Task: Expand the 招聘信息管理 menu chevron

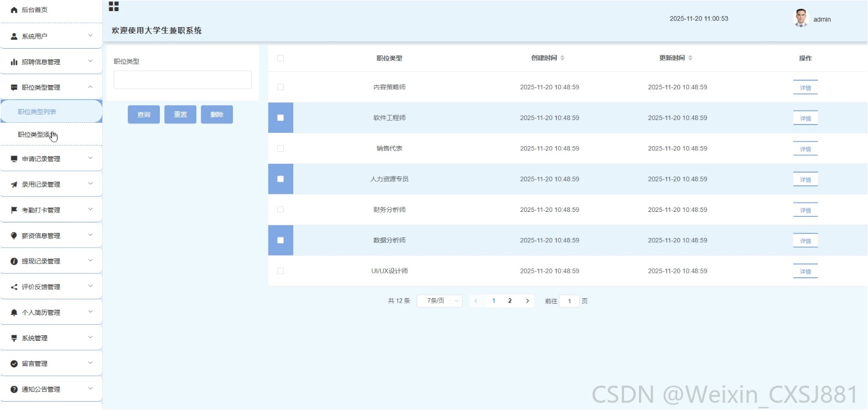Action: click(x=91, y=61)
